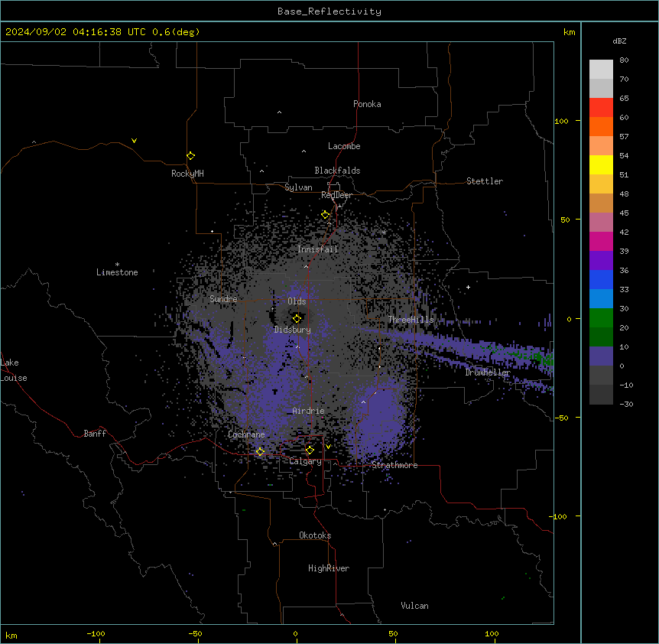Click the Calgary city label
This screenshot has width=659, height=644.
click(305, 461)
